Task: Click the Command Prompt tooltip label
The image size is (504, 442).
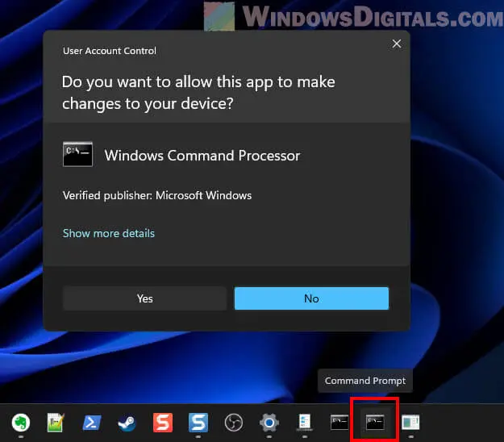Action: [365, 381]
